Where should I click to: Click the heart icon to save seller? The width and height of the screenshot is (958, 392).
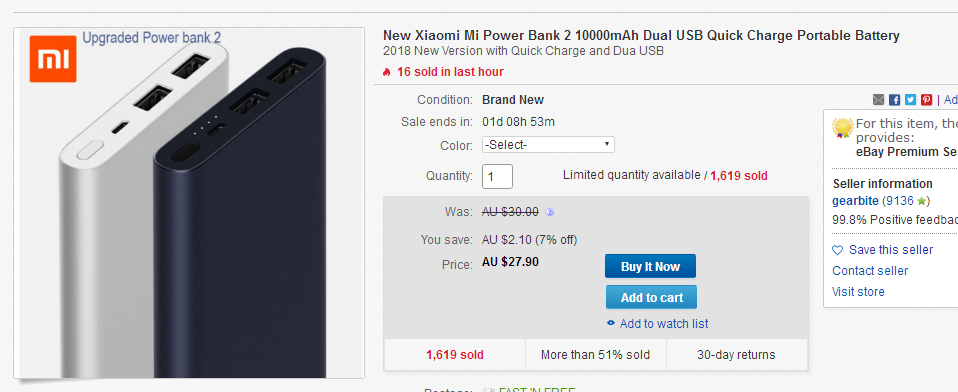[x=837, y=250]
